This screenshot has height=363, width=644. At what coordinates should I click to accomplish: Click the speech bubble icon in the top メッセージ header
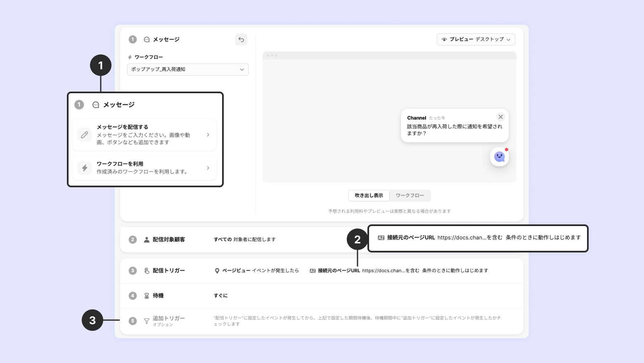(147, 40)
